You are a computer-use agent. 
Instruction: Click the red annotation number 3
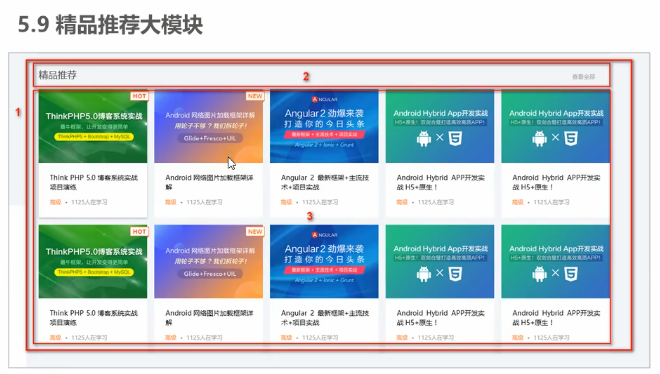click(x=310, y=216)
